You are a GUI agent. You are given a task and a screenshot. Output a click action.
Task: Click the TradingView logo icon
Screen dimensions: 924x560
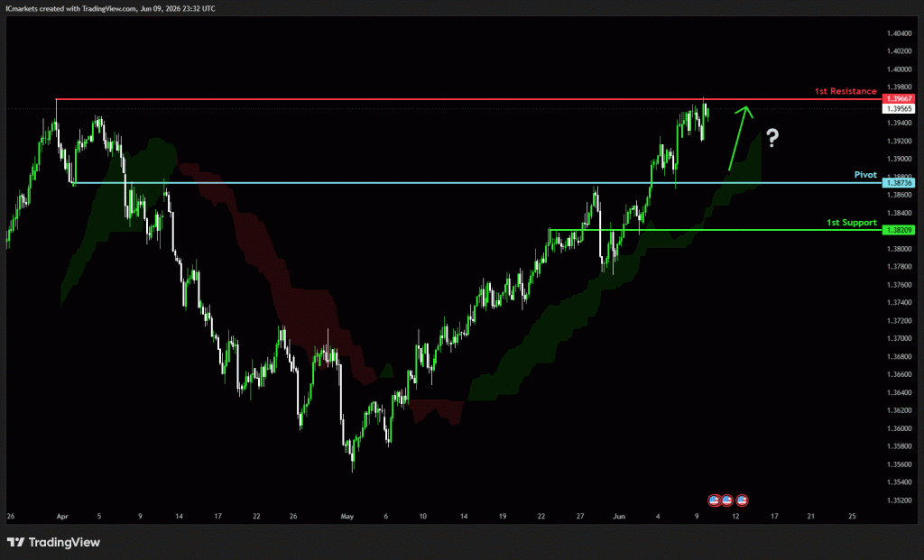click(x=15, y=542)
